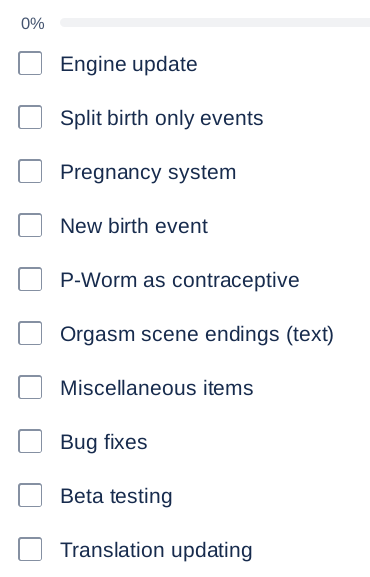Select the Split birth only events text

(162, 118)
